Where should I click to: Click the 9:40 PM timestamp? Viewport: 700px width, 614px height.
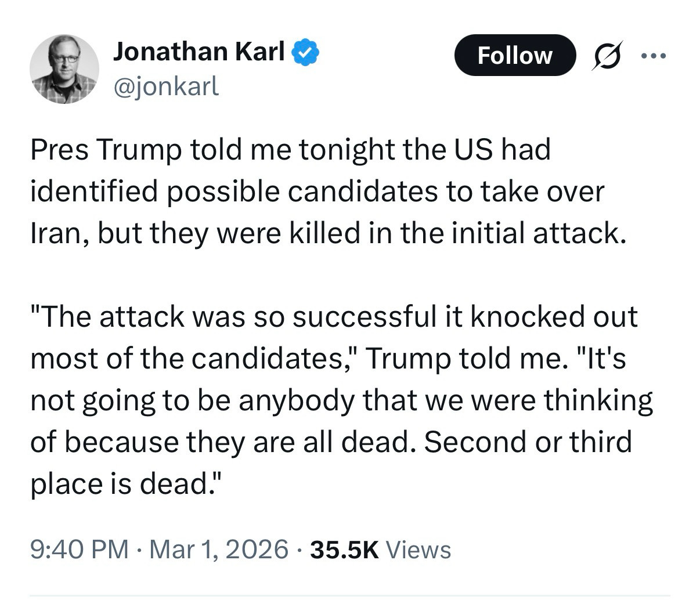(80, 549)
